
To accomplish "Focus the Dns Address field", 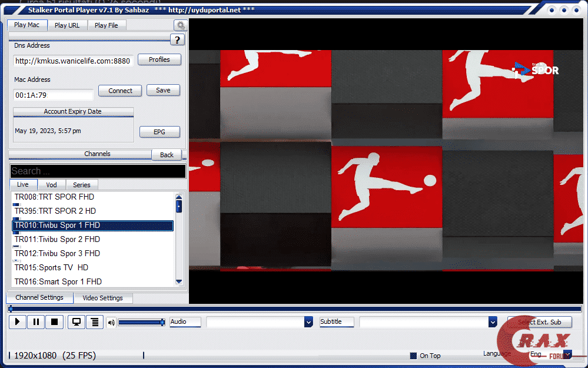I will click(74, 61).
